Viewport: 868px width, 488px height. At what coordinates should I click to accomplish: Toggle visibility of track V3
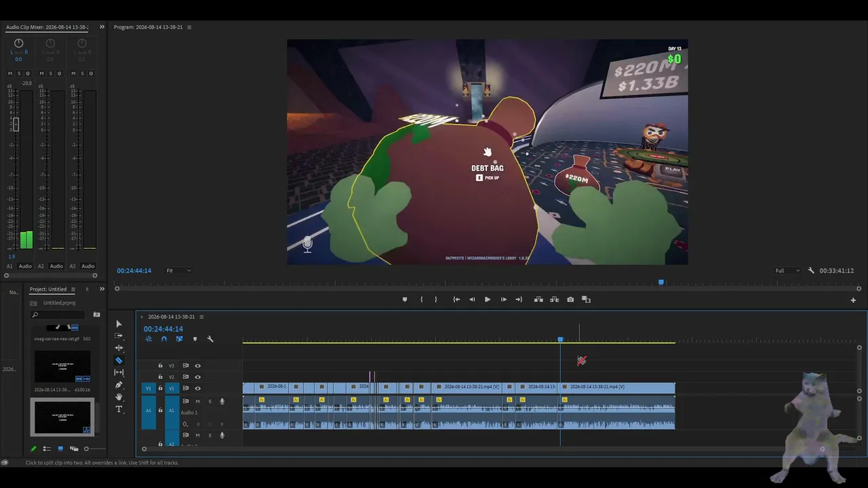[198, 365]
